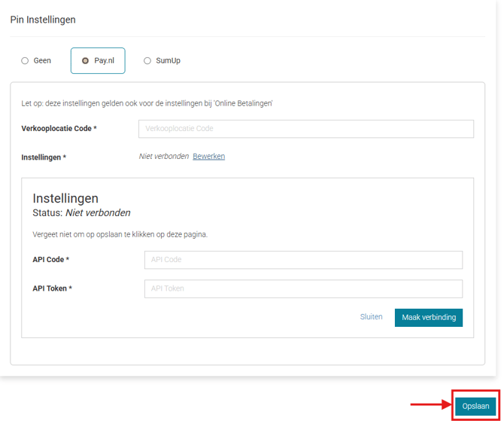Click the Niet verbonden text beside Bewerken
Screen dimensions: 504x421
163,157
